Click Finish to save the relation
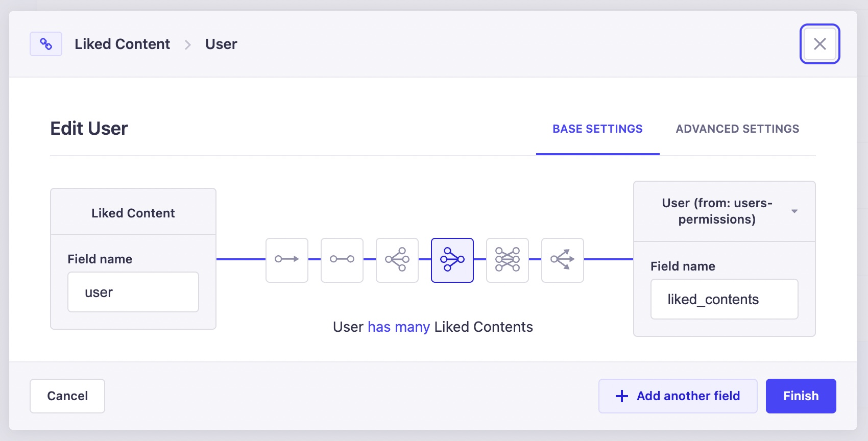 (800, 396)
